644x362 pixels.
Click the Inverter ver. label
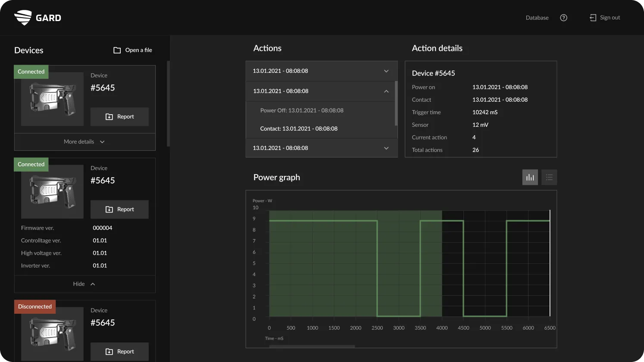[35, 266]
